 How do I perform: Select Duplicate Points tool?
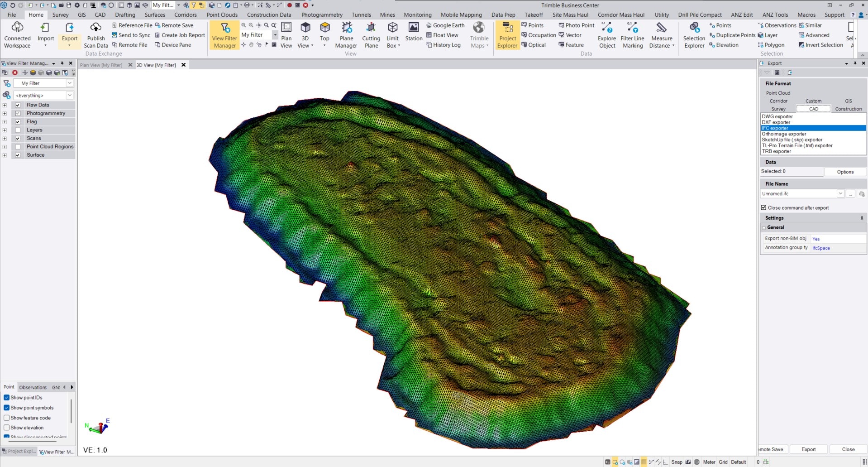[732, 35]
